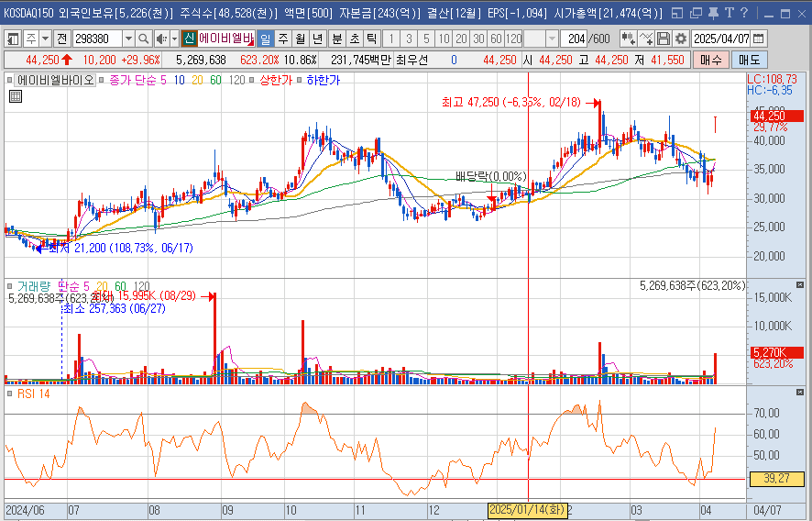
Task: Select the 틱 tick period button
Action: click(372, 39)
